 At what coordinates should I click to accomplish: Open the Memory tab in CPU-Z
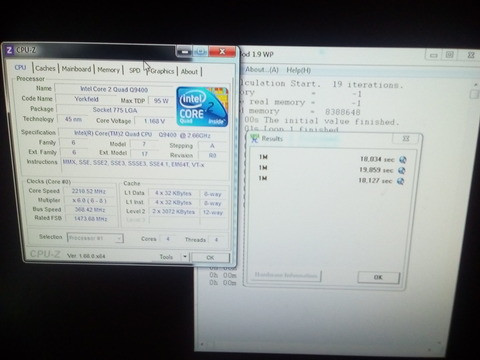pos(108,70)
